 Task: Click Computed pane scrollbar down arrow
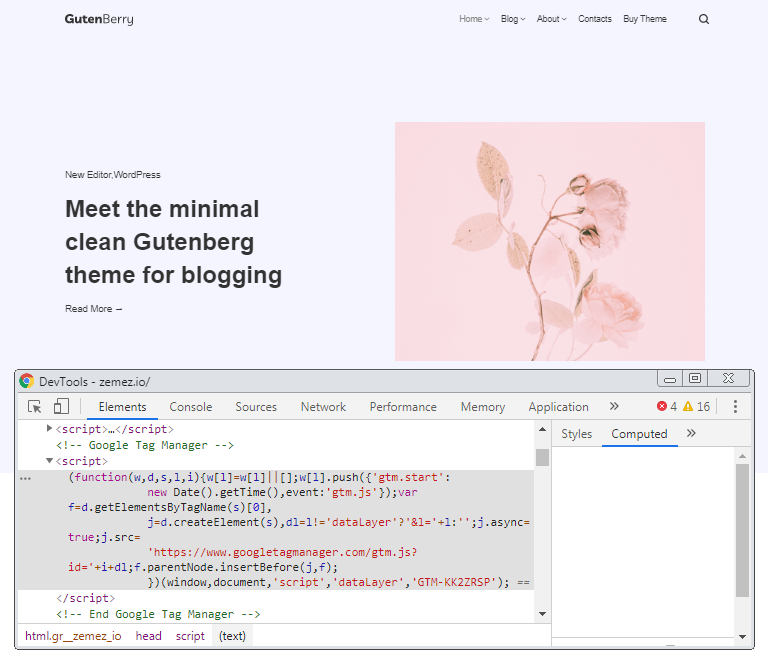coord(743,637)
